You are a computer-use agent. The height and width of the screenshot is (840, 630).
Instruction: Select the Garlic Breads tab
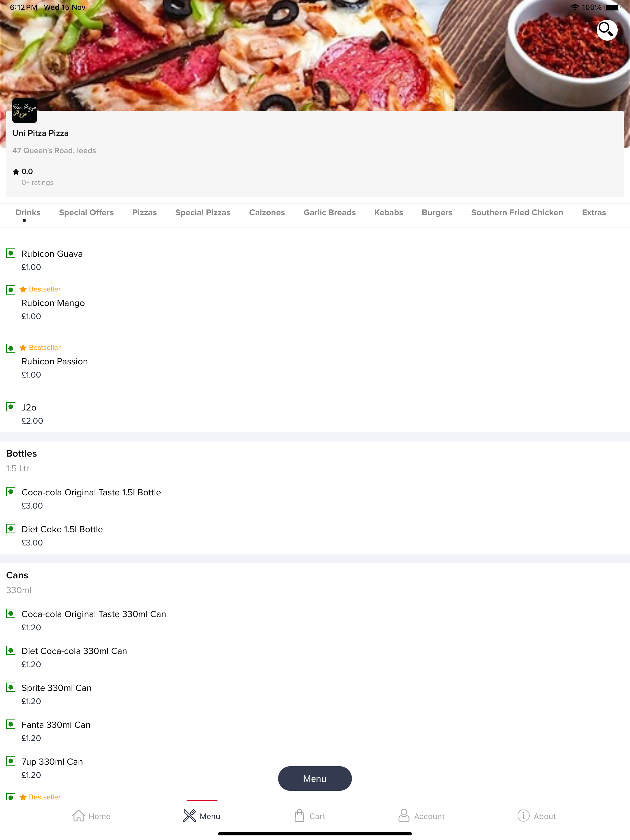click(330, 213)
